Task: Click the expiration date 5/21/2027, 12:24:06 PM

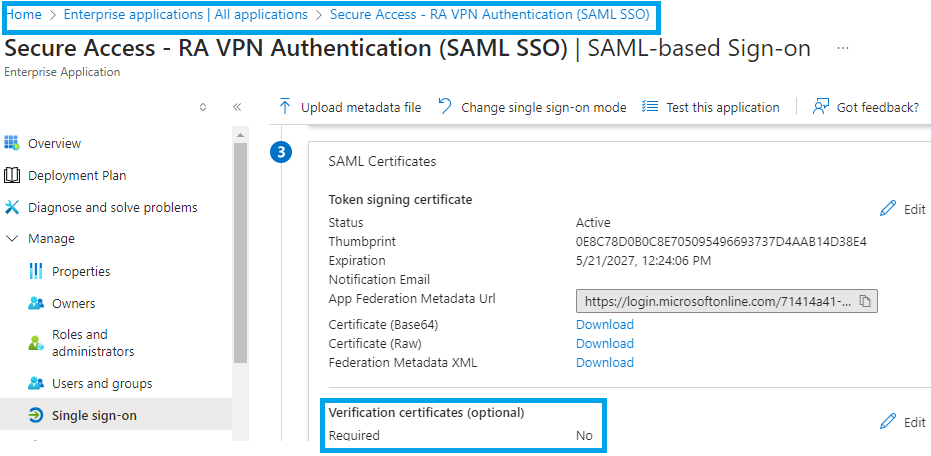Action: tap(644, 261)
